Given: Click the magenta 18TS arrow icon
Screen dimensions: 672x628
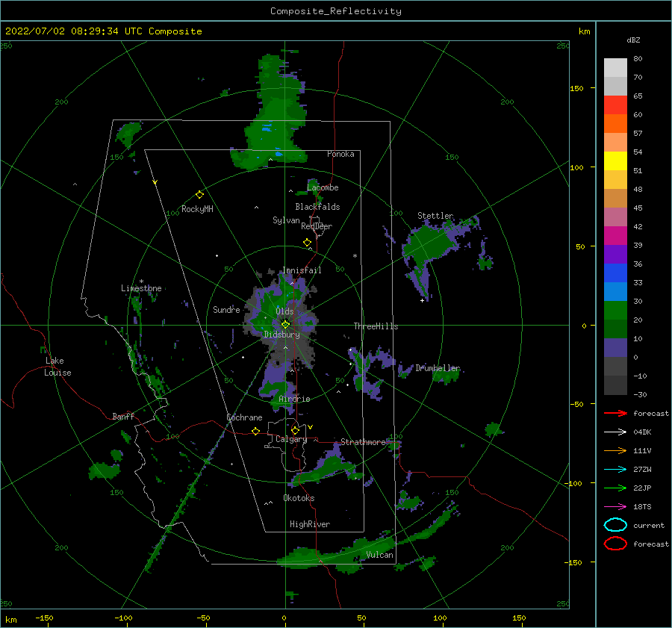Looking at the screenshot, I should click(615, 507).
